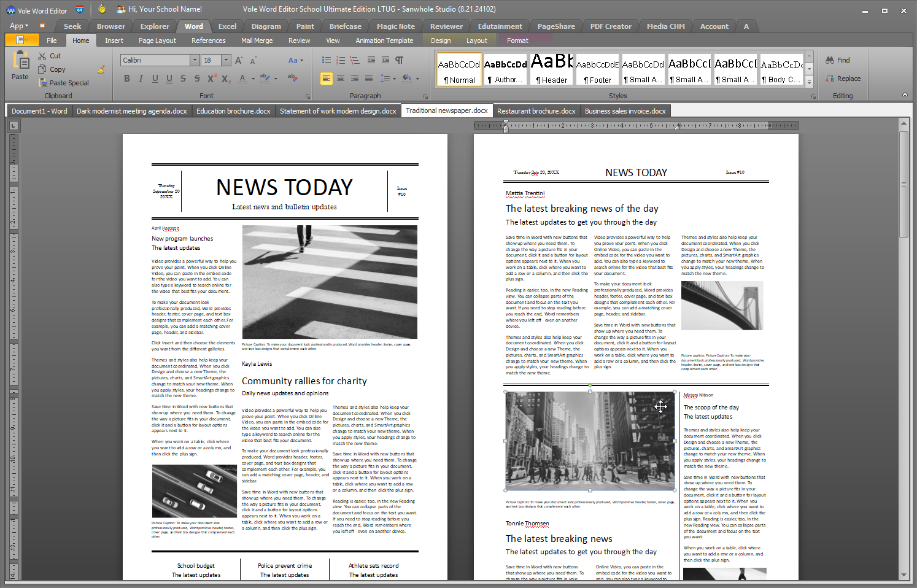Open the font color A swatch

tap(243, 79)
